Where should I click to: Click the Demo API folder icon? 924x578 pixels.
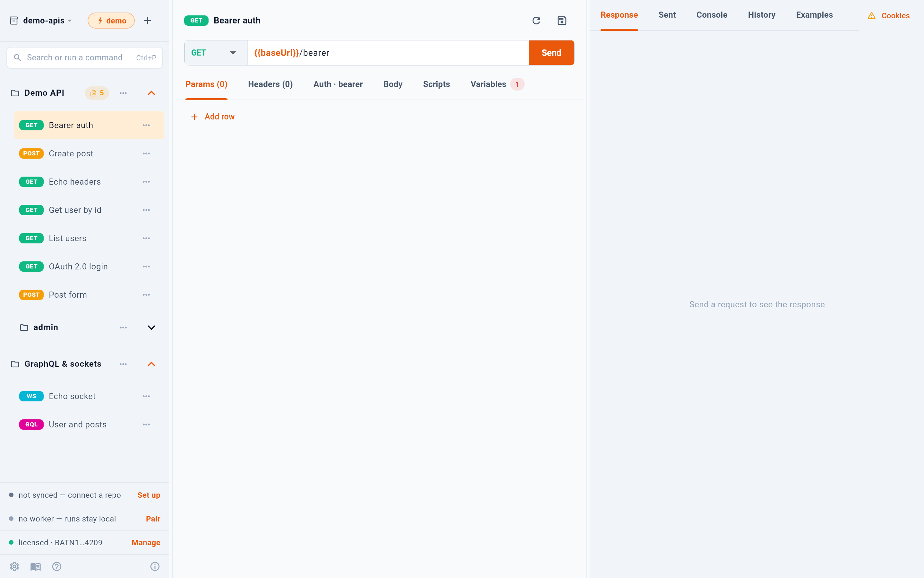tap(15, 93)
